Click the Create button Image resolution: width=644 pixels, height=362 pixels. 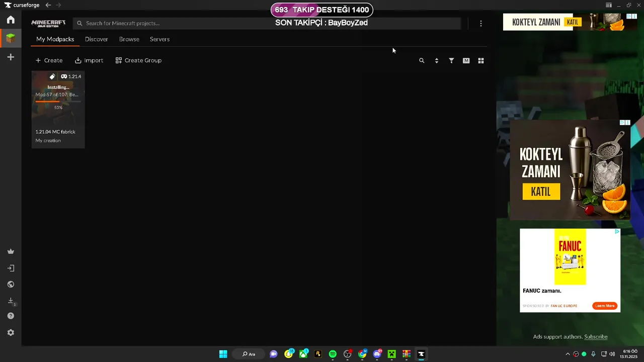[x=49, y=60]
